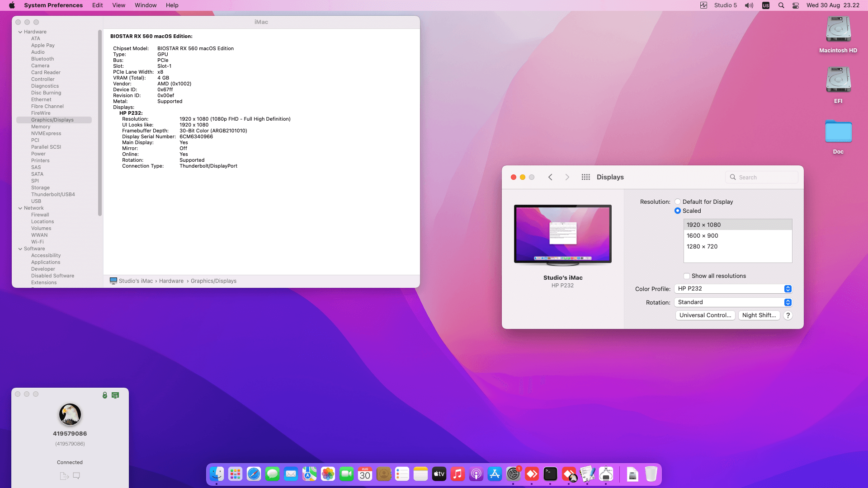868x488 pixels.
Task: Collapse the Network section in the sidebar
Action: (x=20, y=208)
